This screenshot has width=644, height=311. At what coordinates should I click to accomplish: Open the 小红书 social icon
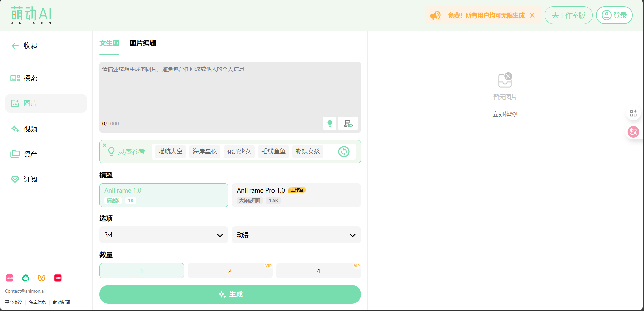(58, 278)
